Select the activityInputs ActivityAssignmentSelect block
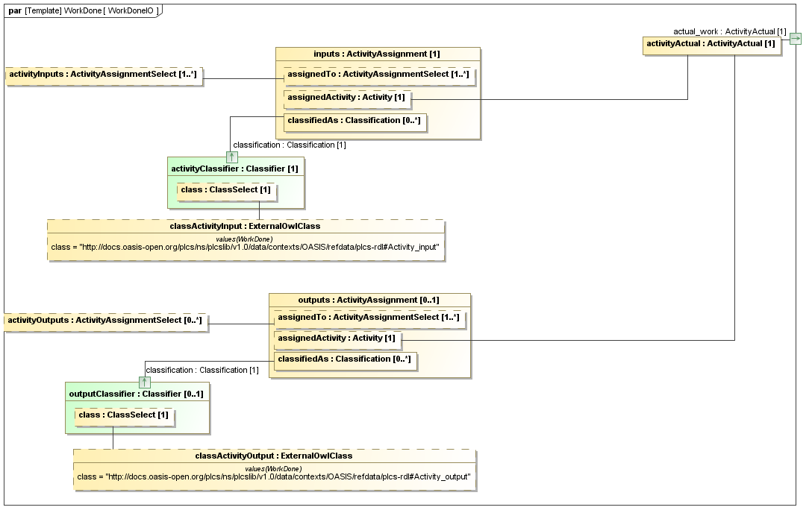812x516 pixels. coord(104,75)
